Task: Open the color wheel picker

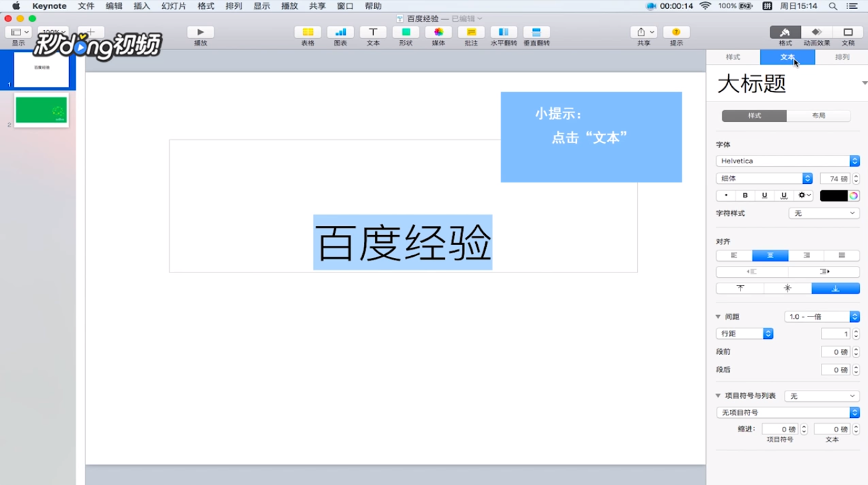Action: [x=853, y=196]
